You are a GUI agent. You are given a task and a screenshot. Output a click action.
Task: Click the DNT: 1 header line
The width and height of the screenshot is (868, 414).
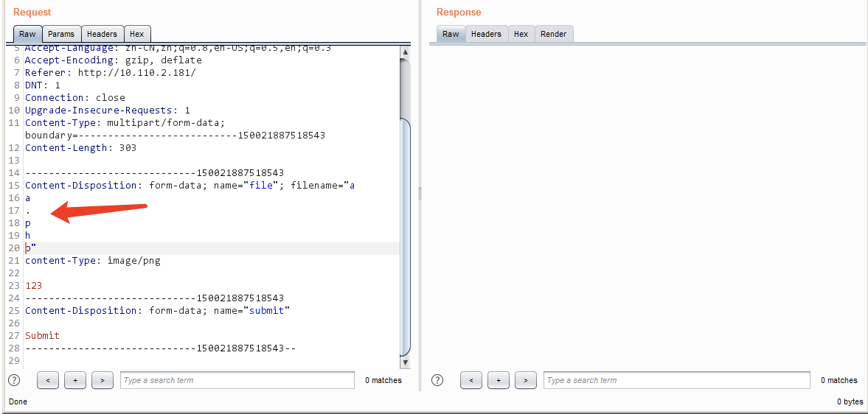pyautogui.click(x=43, y=85)
